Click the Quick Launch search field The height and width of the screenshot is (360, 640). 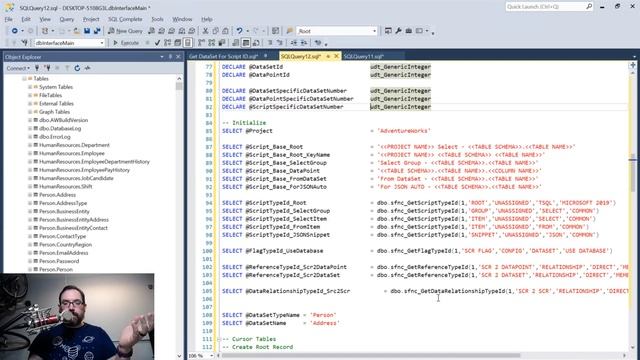coord(549,7)
